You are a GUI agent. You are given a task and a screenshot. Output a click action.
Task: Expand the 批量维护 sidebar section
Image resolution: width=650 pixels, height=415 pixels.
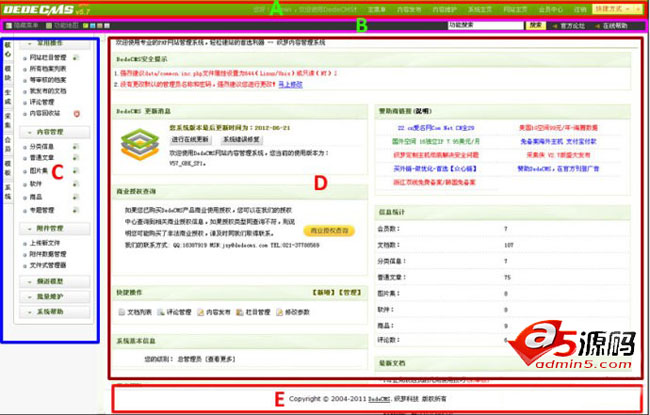tap(54, 297)
